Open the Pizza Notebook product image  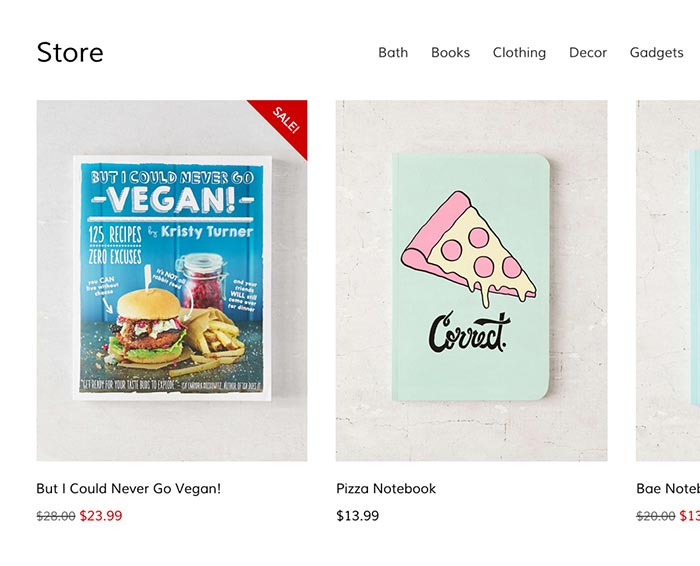471,280
